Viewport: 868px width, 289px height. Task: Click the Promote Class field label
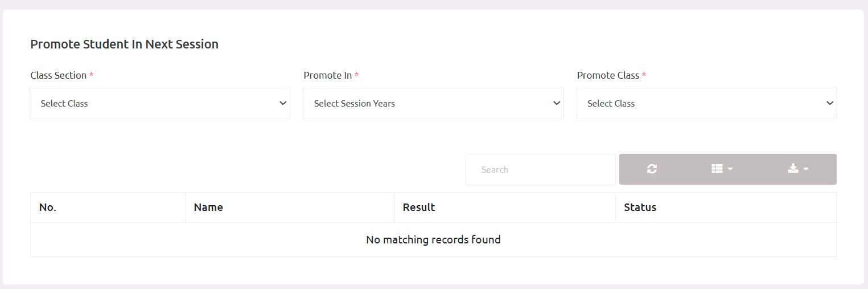pos(608,75)
